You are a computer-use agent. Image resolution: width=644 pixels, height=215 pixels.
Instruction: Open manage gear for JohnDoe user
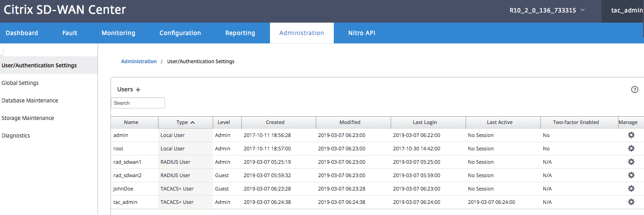click(x=631, y=189)
